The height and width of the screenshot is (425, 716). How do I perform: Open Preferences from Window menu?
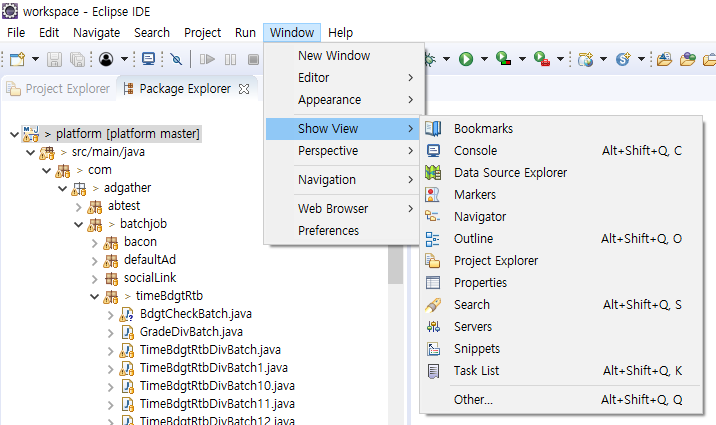coord(342,231)
